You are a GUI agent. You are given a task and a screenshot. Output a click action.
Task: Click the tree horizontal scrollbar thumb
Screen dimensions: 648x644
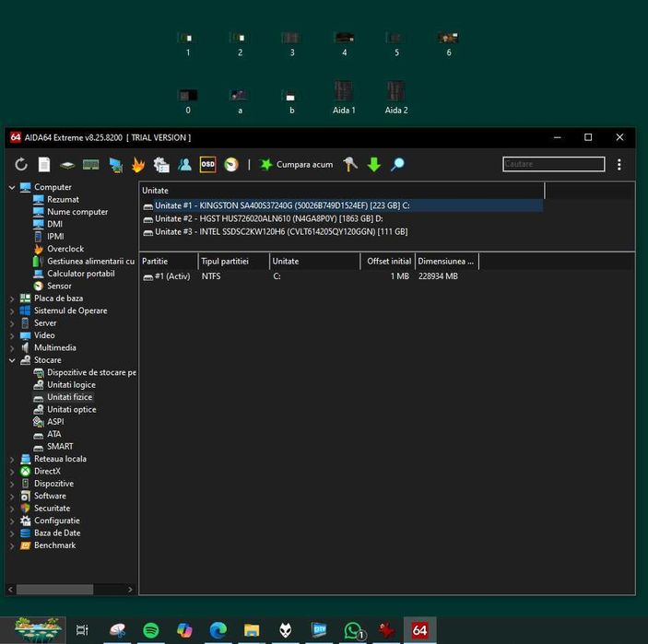[x=54, y=590]
